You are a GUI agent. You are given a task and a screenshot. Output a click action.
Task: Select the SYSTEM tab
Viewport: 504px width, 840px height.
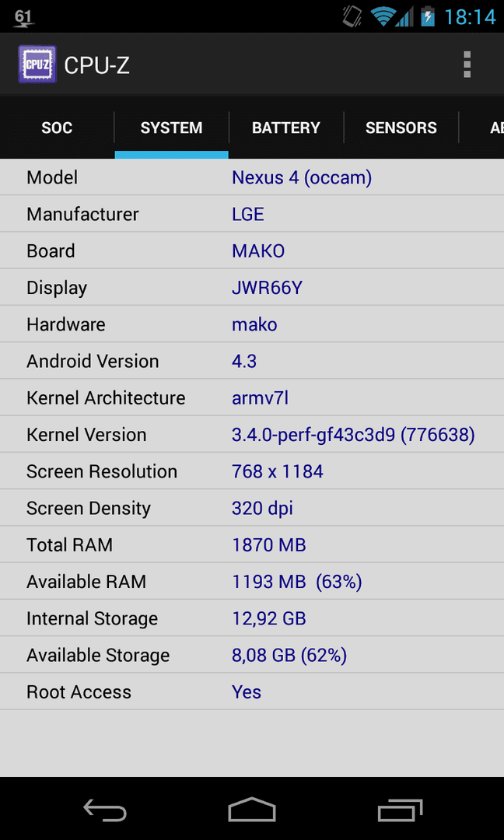pyautogui.click(x=171, y=128)
